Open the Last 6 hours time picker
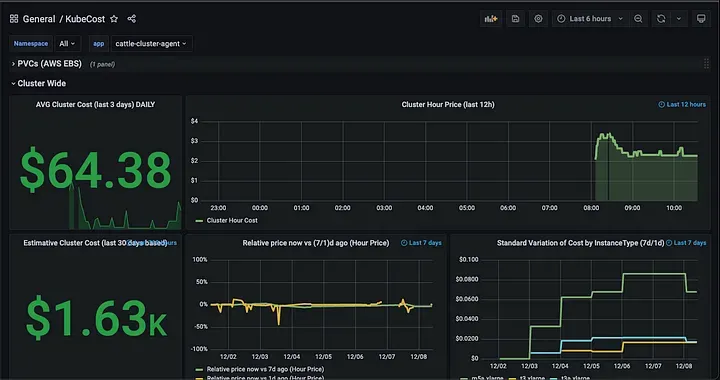This screenshot has height=380, width=720. pyautogui.click(x=590, y=19)
